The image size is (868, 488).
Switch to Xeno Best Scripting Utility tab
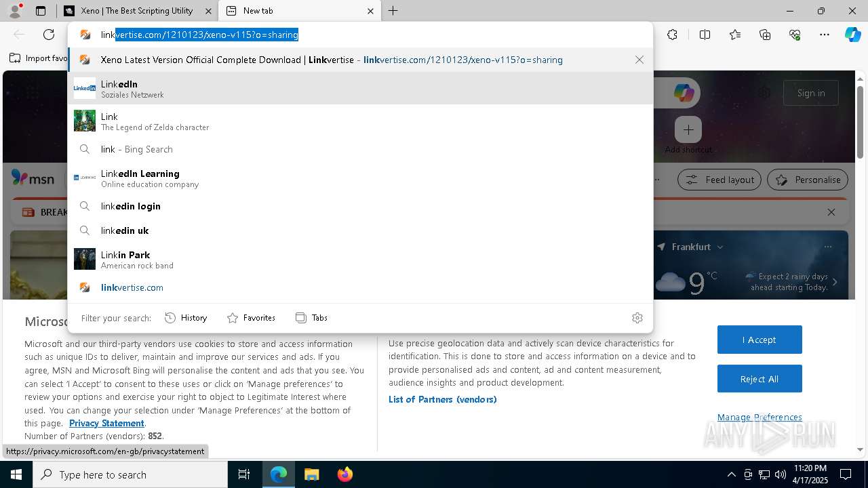tap(138, 11)
